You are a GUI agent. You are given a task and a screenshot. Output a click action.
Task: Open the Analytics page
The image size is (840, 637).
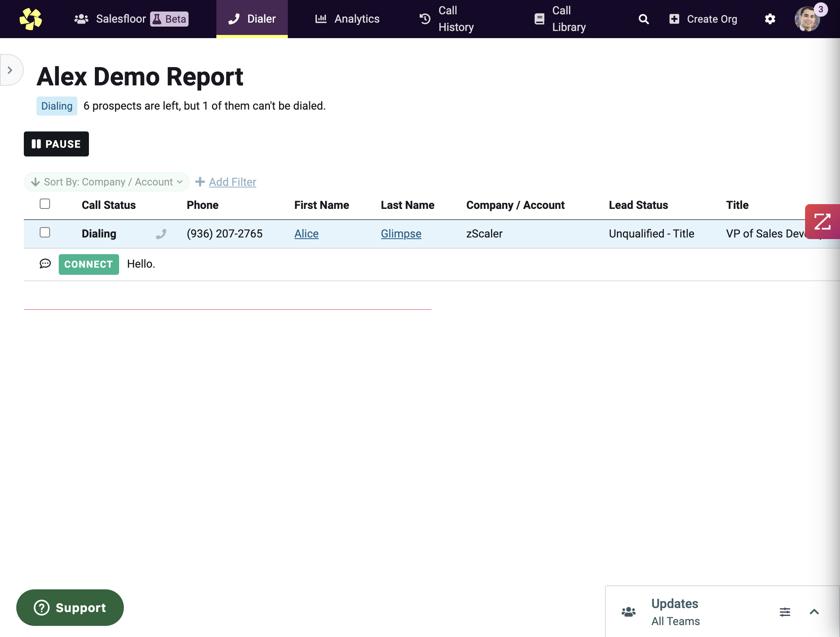click(347, 19)
